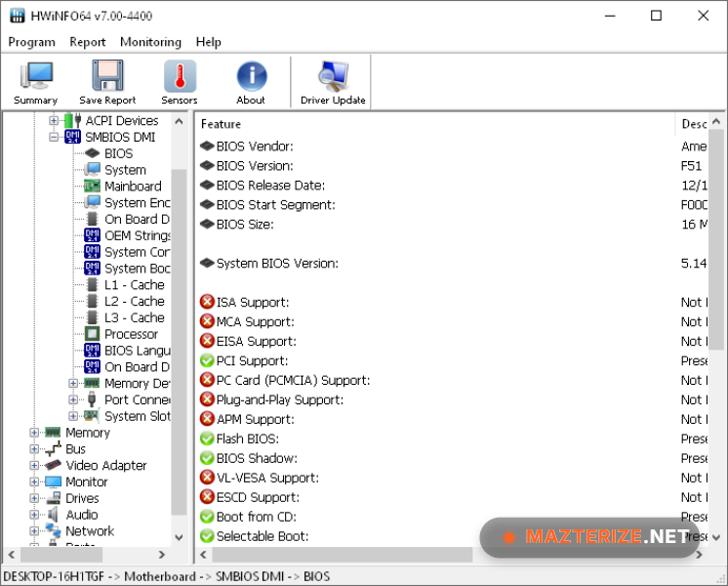Select the Flash BIOS row
Image resolution: width=728 pixels, height=586 pixels.
click(453, 439)
